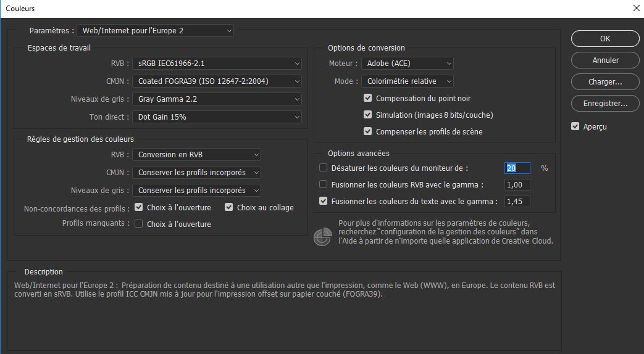Click the text gamma 1,45 field
The width and height of the screenshot is (644, 354).
[x=517, y=201]
